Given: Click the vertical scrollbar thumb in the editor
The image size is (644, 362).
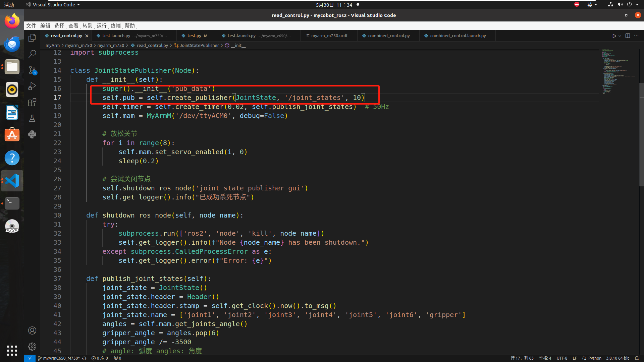Looking at the screenshot, I should click(641, 134).
